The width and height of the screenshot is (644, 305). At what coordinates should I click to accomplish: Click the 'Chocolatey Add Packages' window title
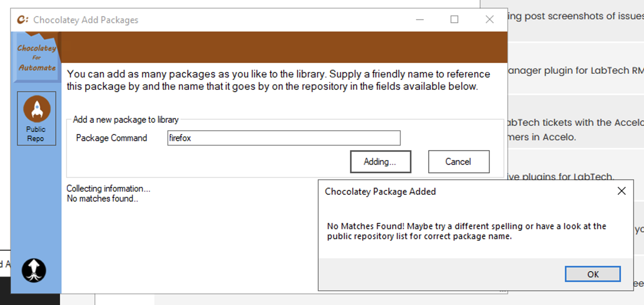[x=86, y=20]
